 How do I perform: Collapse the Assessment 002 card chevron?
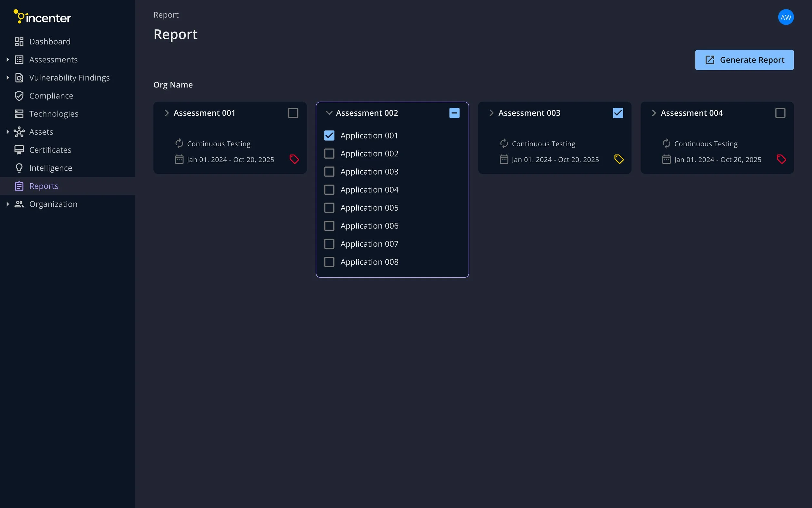[329, 113]
